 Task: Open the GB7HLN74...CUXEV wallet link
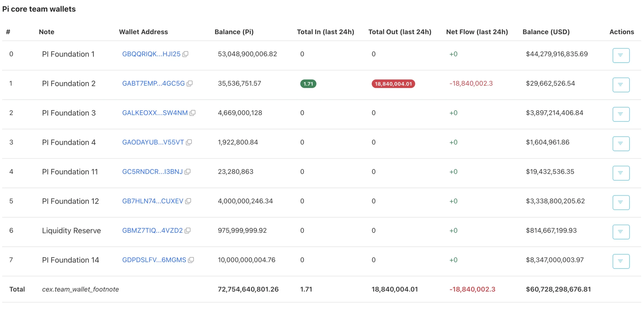click(152, 201)
